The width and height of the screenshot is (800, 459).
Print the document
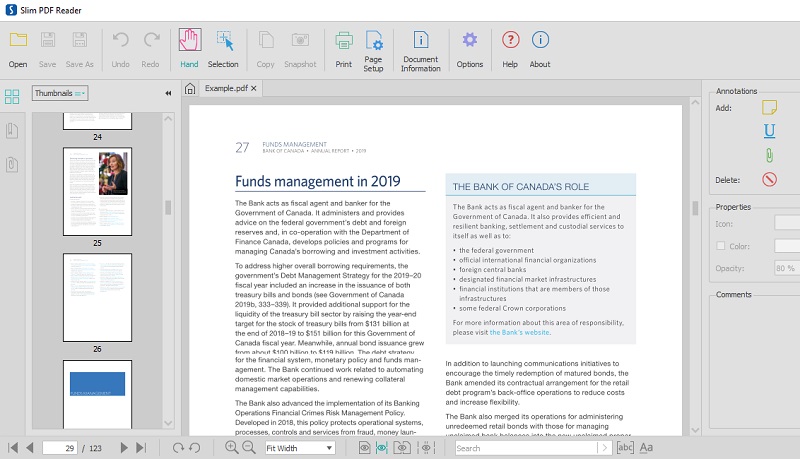pos(343,49)
